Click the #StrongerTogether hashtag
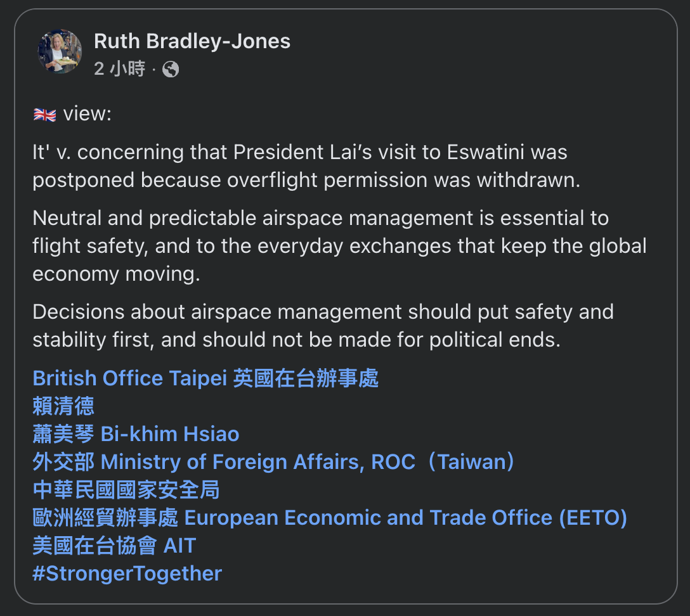The height and width of the screenshot is (616, 690). tap(127, 574)
